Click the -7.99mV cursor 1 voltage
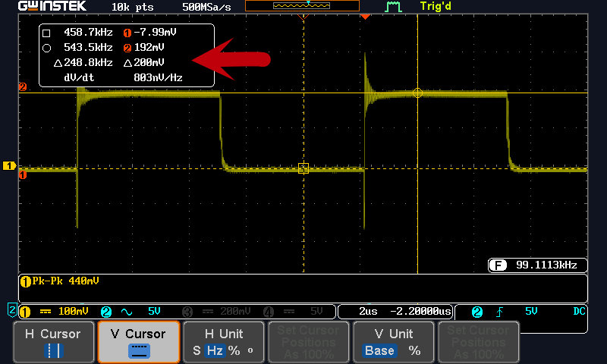This screenshot has width=607, height=364. click(155, 32)
